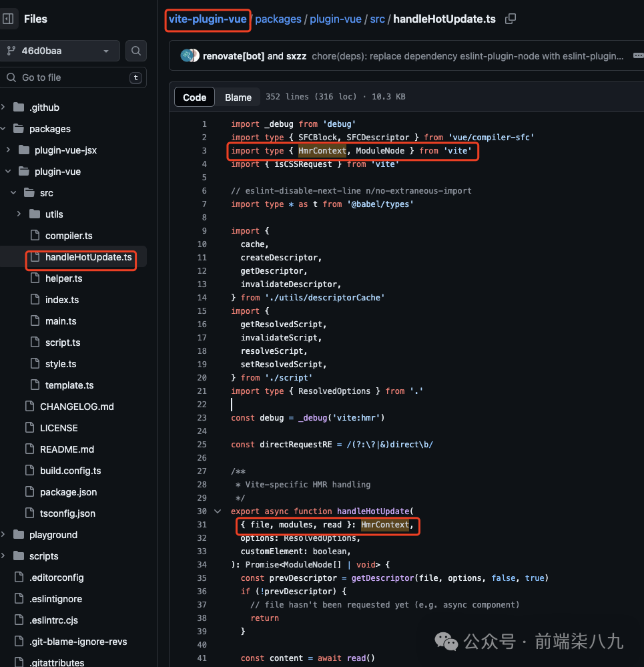Image resolution: width=644 pixels, height=667 pixels.
Task: Open package.json in the file tree
Action: click(x=69, y=492)
